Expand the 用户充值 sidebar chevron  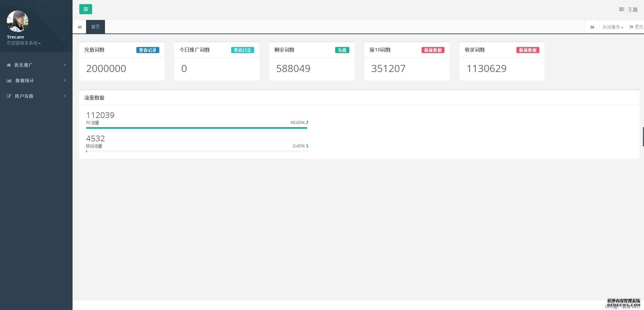click(65, 96)
